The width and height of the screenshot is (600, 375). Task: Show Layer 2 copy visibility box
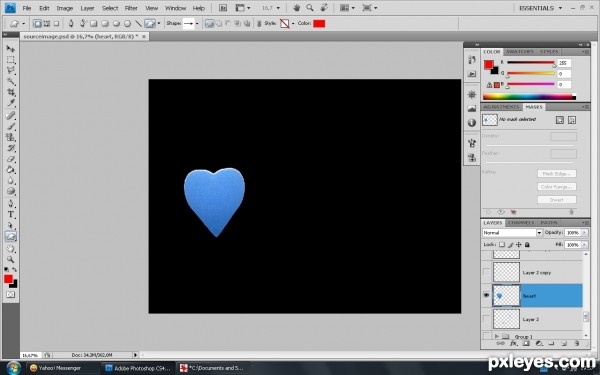coord(486,272)
